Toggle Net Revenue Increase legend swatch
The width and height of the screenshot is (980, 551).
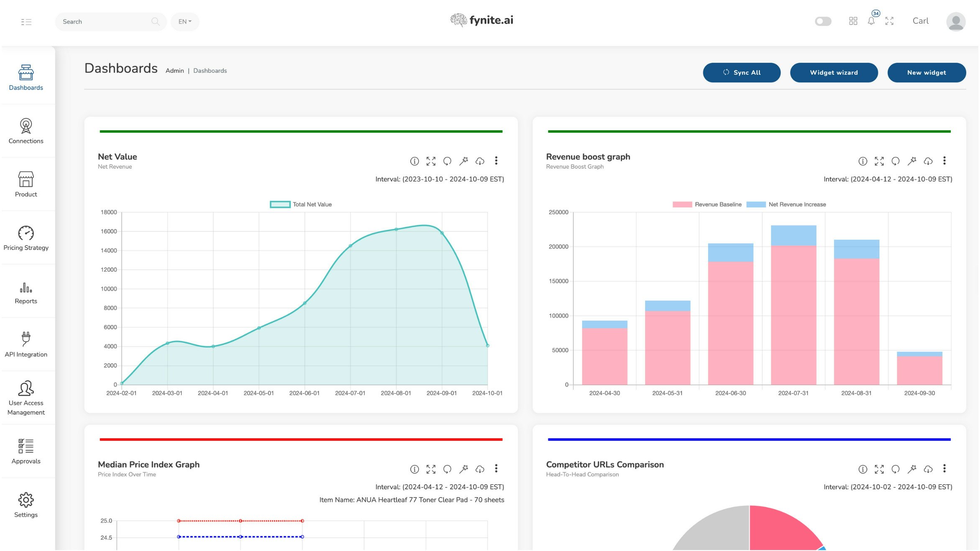(x=756, y=205)
